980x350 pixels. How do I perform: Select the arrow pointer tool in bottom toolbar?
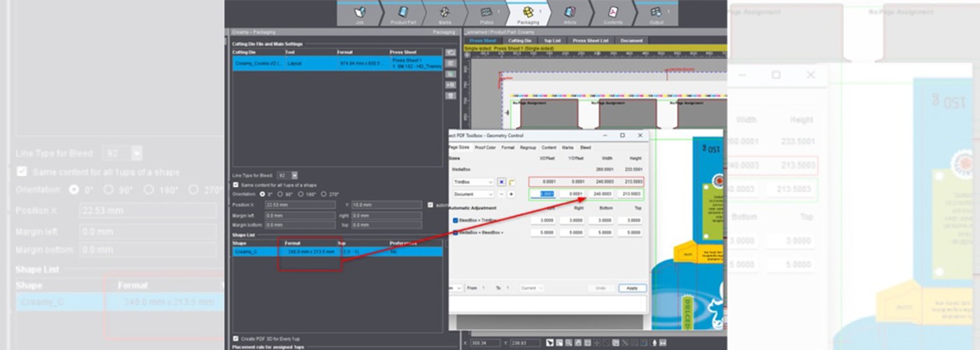tap(551, 343)
